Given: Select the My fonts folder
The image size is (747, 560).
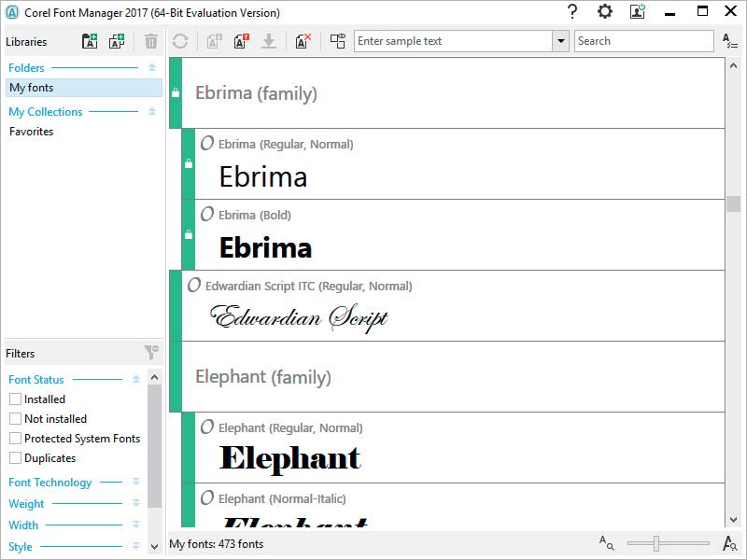Looking at the screenshot, I should coord(84,88).
